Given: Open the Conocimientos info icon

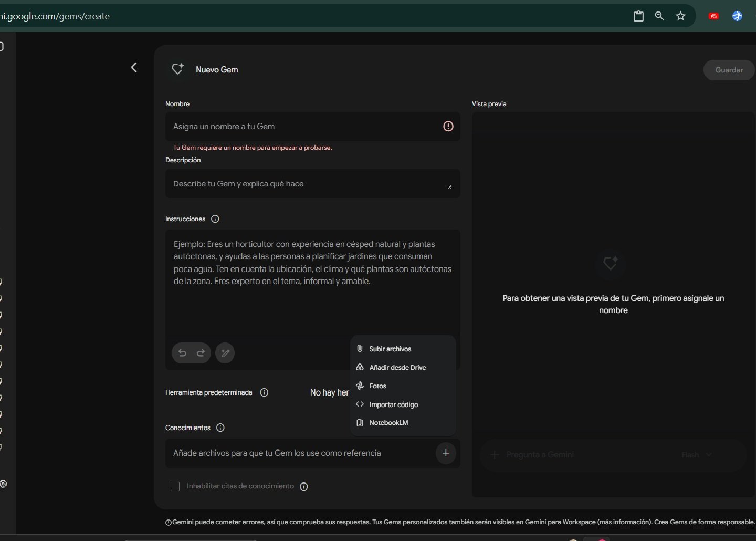Looking at the screenshot, I should 220,428.
